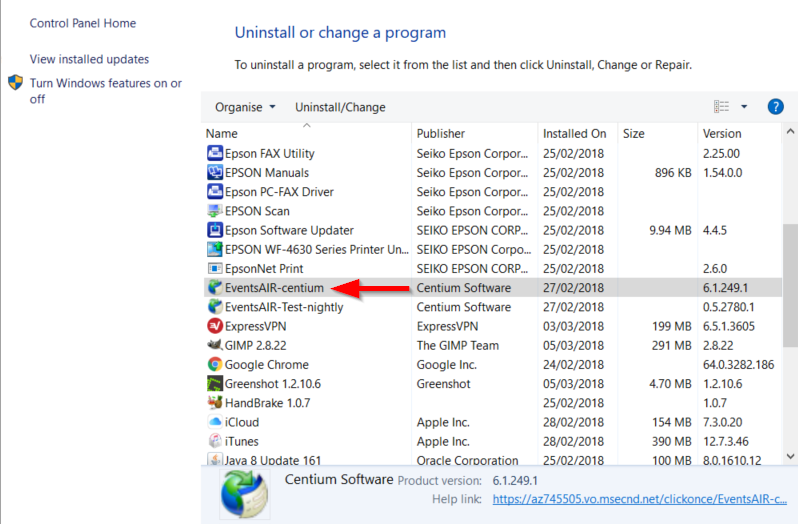Click the Epson Software Updater icon
Screen dimensions: 798x524
coord(215,230)
